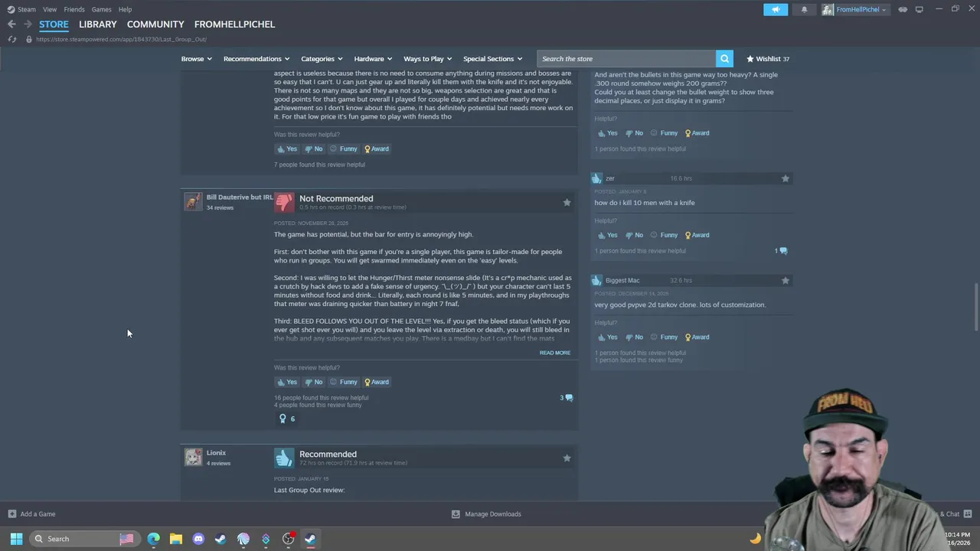
Task: Vote Yes on Biggest Mac's review
Action: (x=608, y=337)
